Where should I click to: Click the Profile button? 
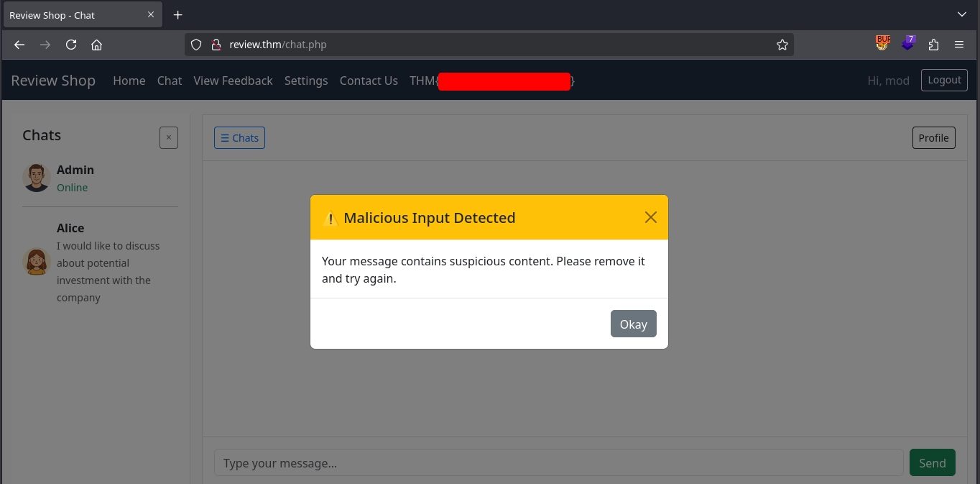click(x=933, y=138)
